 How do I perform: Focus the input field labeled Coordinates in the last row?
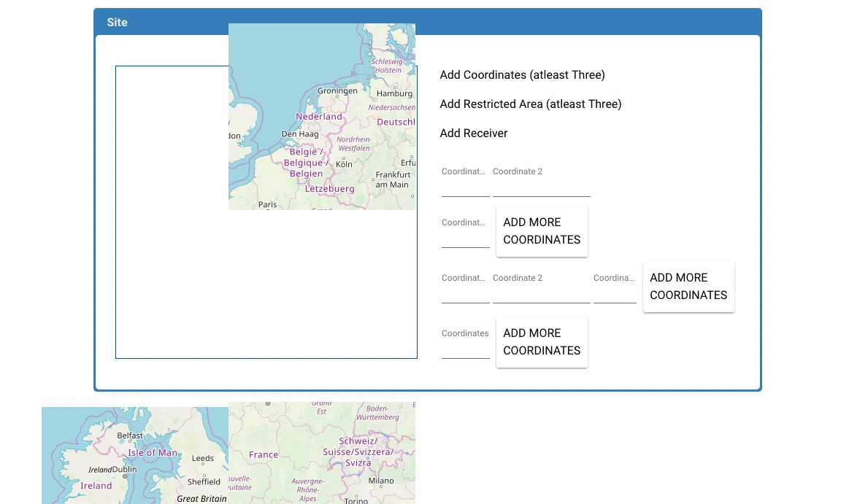[466, 344]
